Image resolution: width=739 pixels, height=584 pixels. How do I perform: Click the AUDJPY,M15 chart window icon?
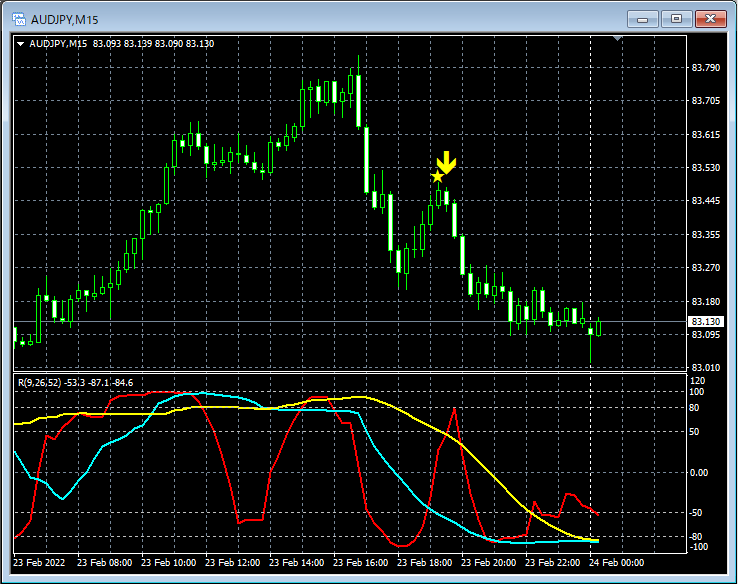point(19,19)
